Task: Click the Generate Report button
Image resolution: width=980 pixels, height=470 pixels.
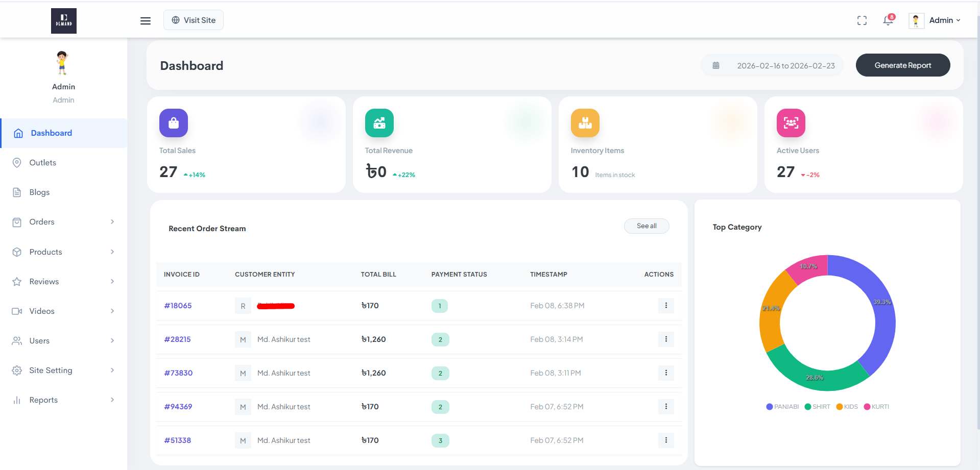Action: 903,65
